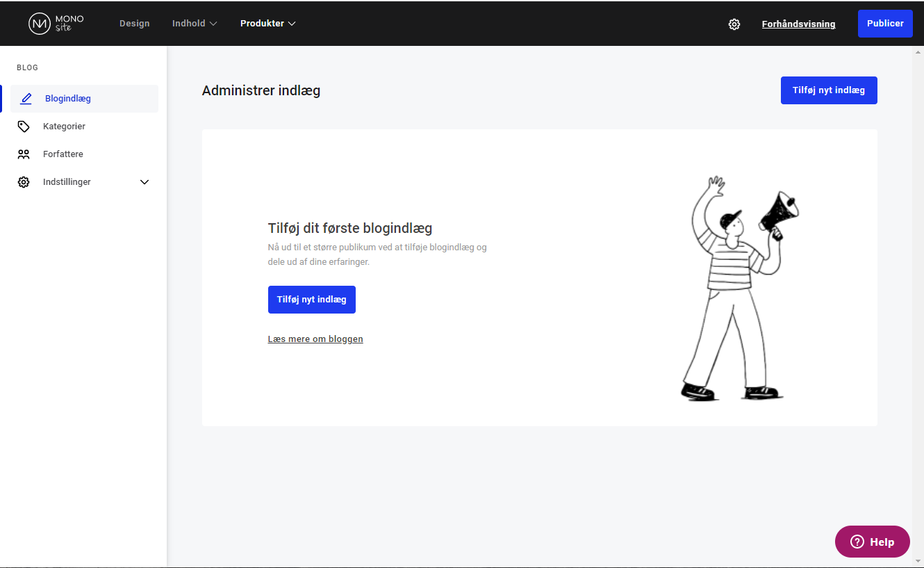Expand the Indstillinger sidebar chevron
The height and width of the screenshot is (568, 924).
coord(145,182)
